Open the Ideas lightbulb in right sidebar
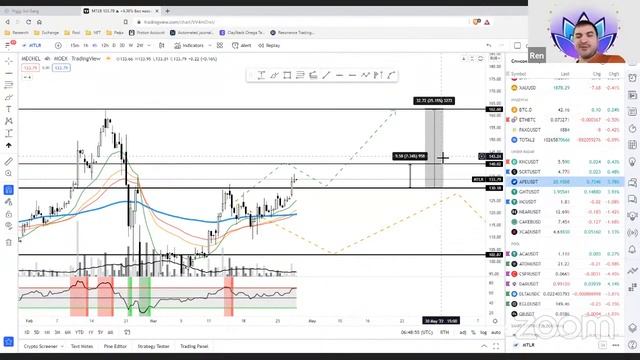The width and height of the screenshot is (640, 360). (x=632, y=162)
